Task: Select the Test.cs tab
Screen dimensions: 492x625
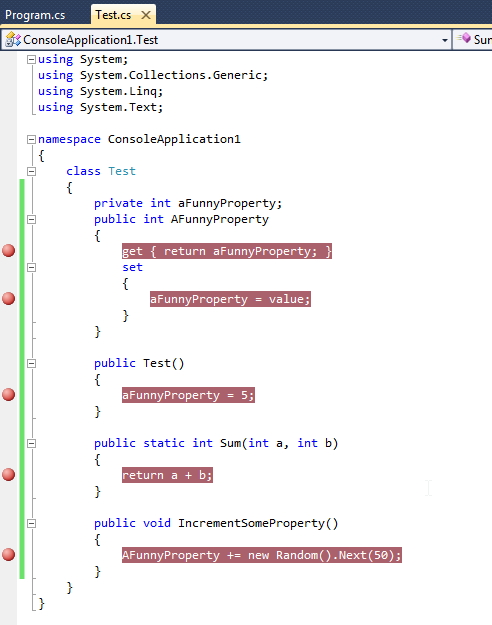Action: pyautogui.click(x=113, y=15)
